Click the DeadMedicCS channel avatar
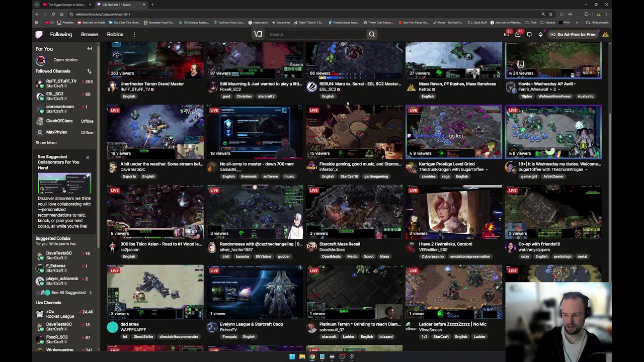Screen dimensions: 644x362 pyautogui.click(x=311, y=247)
